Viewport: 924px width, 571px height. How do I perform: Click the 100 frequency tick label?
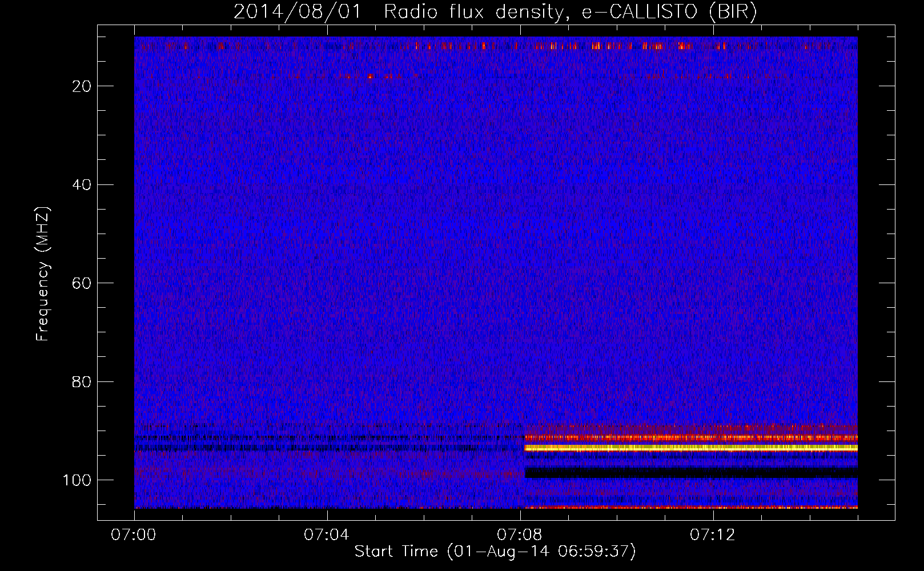point(77,480)
